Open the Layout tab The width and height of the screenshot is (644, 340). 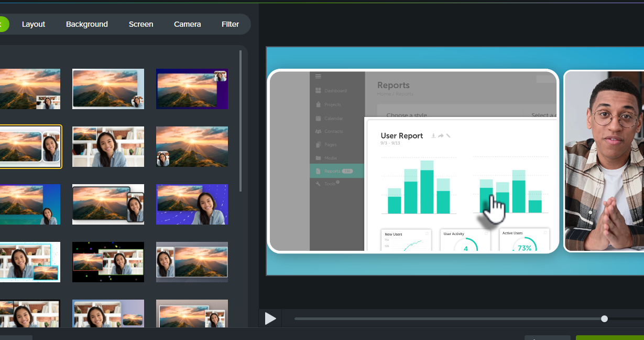coord(34,24)
